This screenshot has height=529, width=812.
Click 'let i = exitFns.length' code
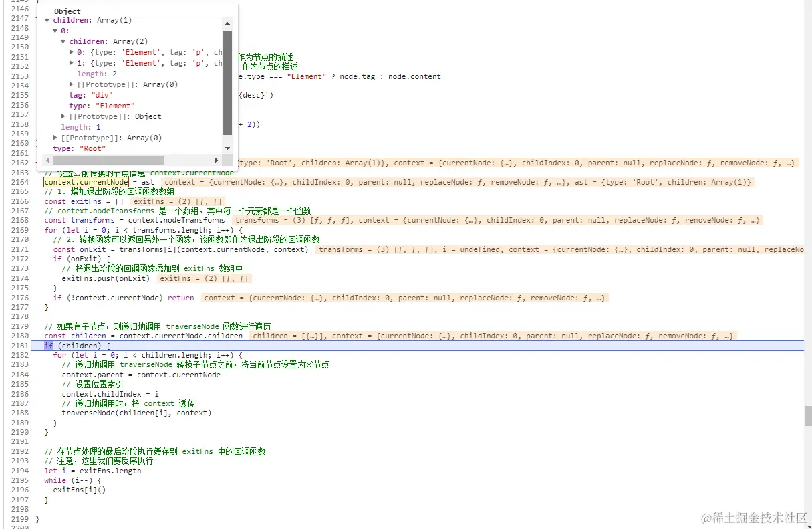[92, 471]
